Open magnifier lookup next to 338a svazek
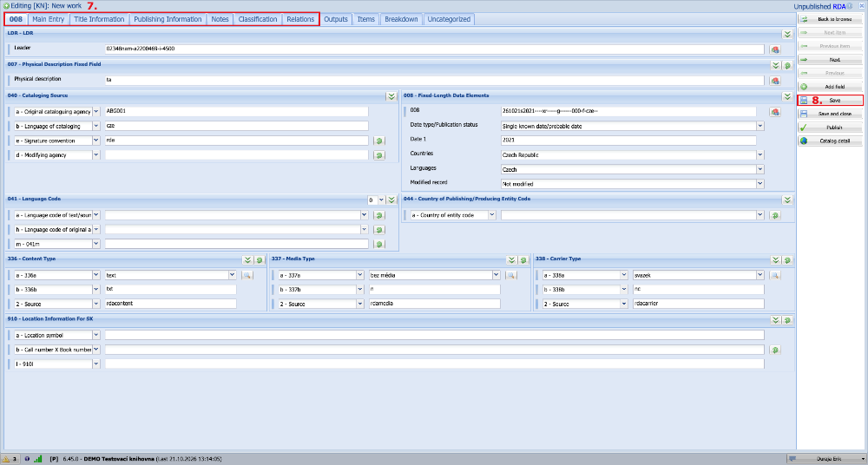Screen dimensions: 868x465 click(775, 275)
